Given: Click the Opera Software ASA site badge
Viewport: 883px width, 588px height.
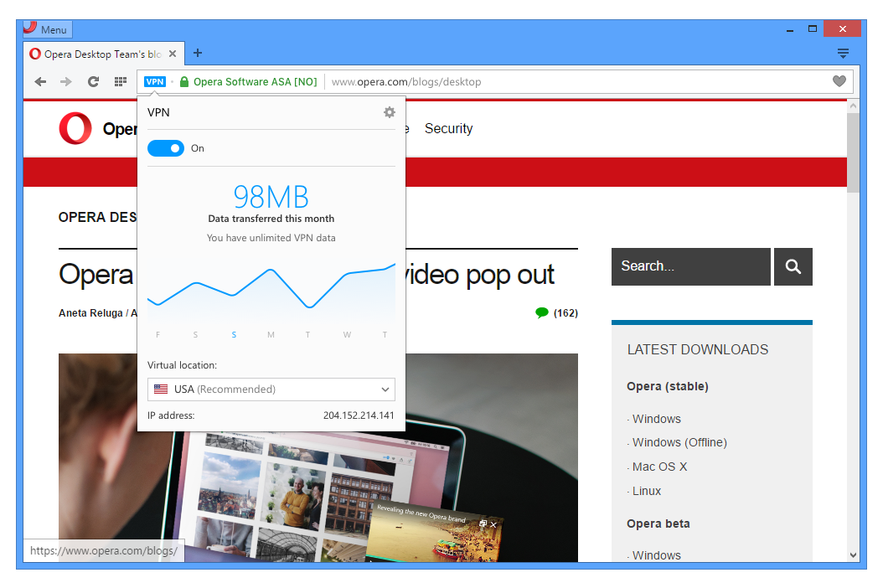Looking at the screenshot, I should coord(250,81).
